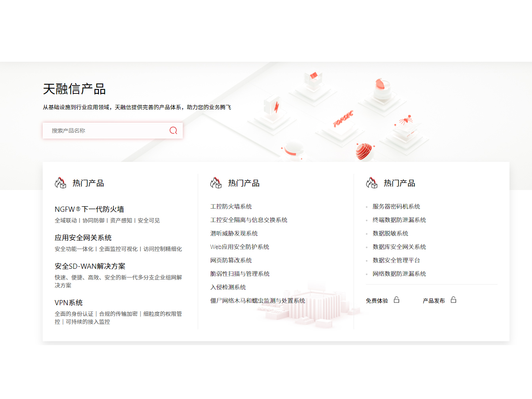
Task: Go to 数据安全管理平台
Action: tap(396, 260)
